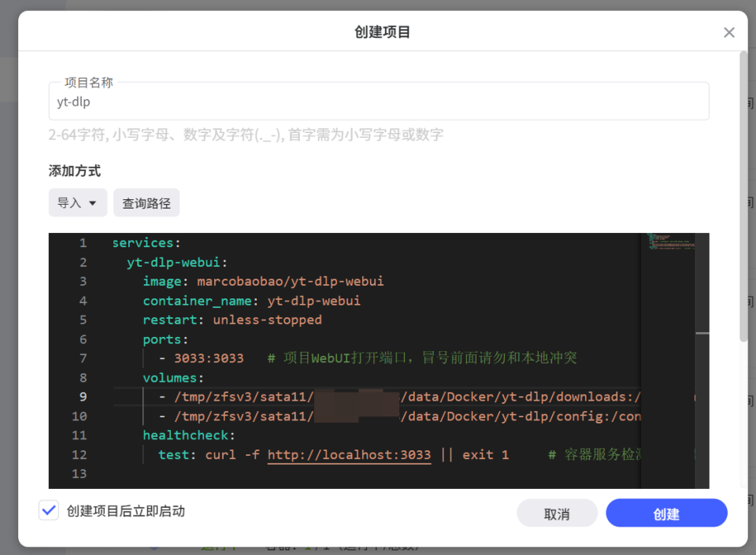The width and height of the screenshot is (756, 555).
Task: Toggle 创建项目后立即启动 checkbox
Action: (x=49, y=511)
